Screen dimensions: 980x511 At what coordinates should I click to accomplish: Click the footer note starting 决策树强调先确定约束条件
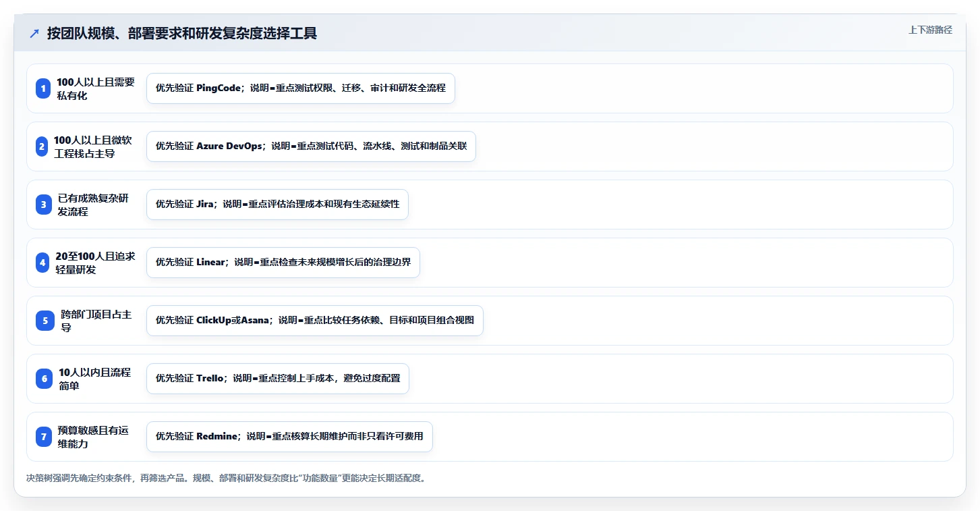[226, 479]
